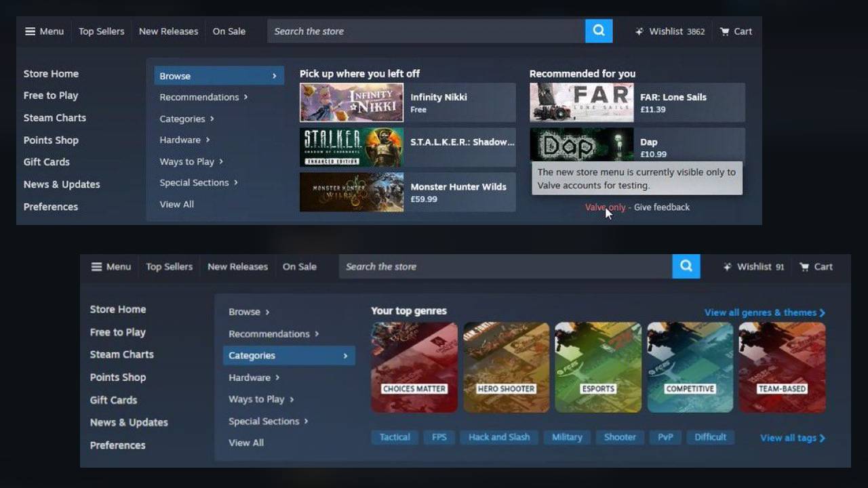Screen dimensions: 868x488
Task: Click View All in the upper menu
Action: (176, 204)
